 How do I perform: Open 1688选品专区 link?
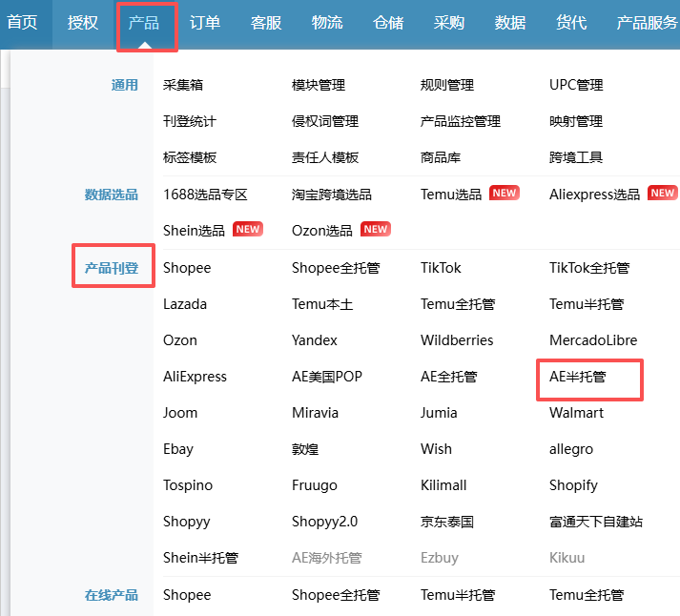pyautogui.click(x=205, y=194)
